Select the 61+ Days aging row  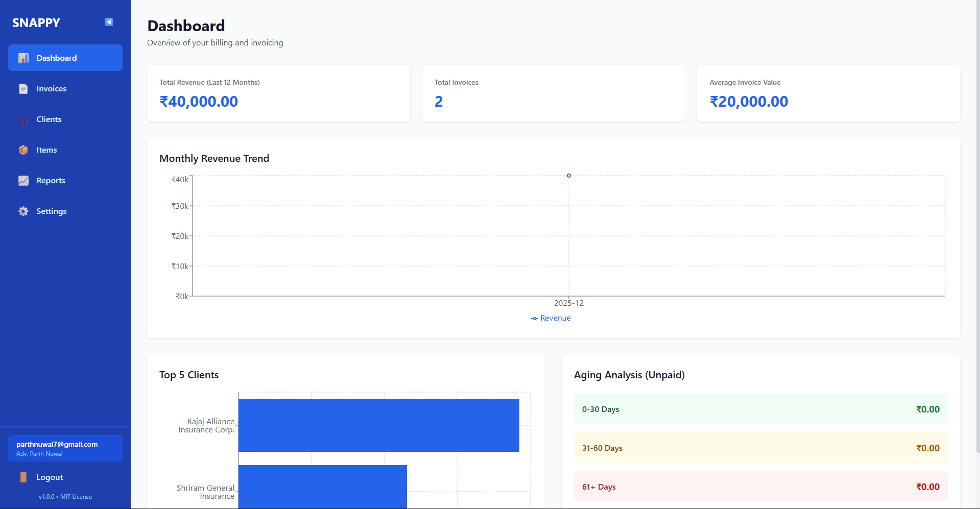760,487
